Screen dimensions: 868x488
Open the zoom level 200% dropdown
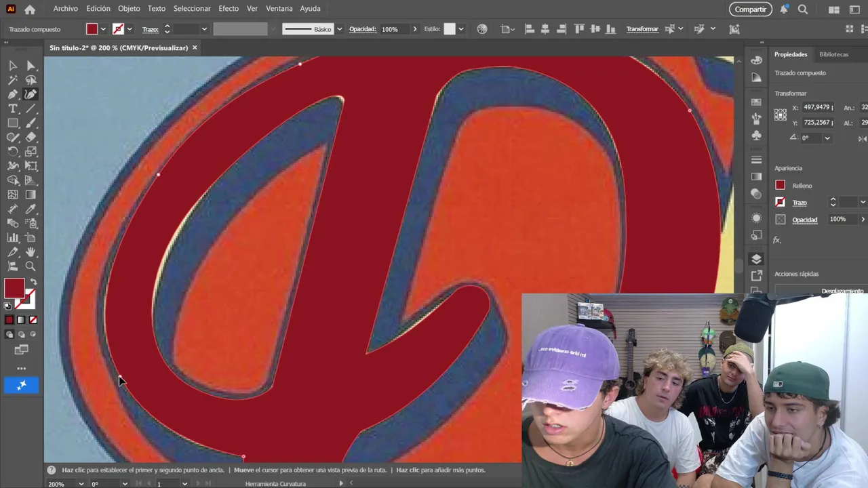[81, 484]
